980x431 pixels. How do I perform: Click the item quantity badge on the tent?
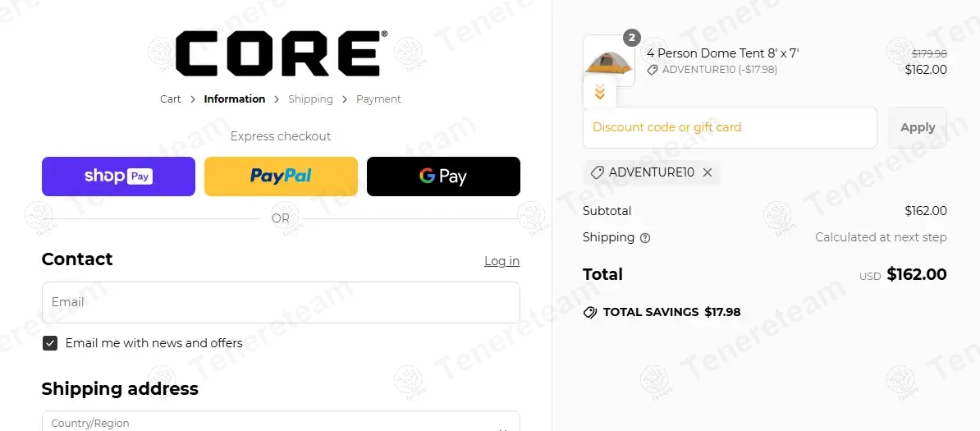click(632, 38)
